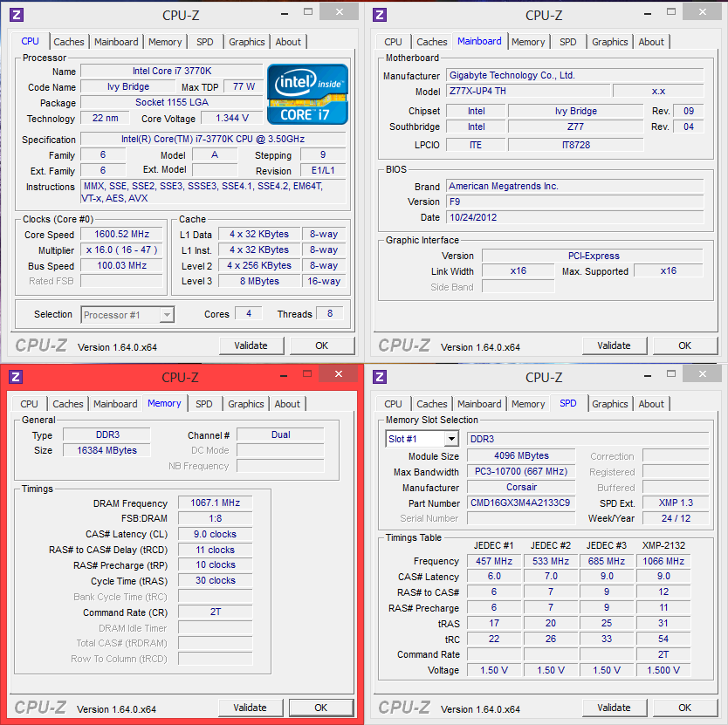Click the Corsair Part Number field
This screenshot has height=725, width=728.
[x=520, y=503]
